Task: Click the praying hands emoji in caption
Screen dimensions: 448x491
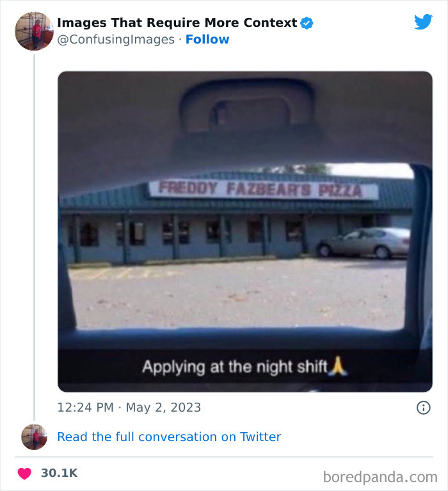Action: [x=339, y=367]
